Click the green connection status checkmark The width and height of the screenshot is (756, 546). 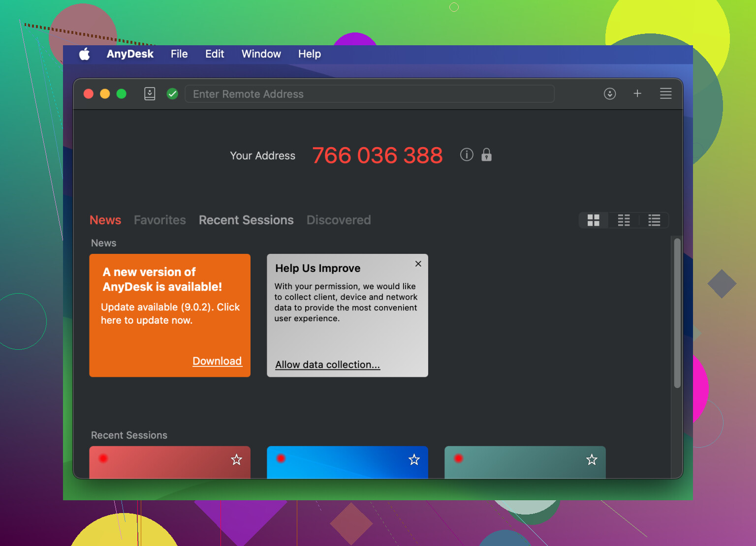pyautogui.click(x=172, y=93)
